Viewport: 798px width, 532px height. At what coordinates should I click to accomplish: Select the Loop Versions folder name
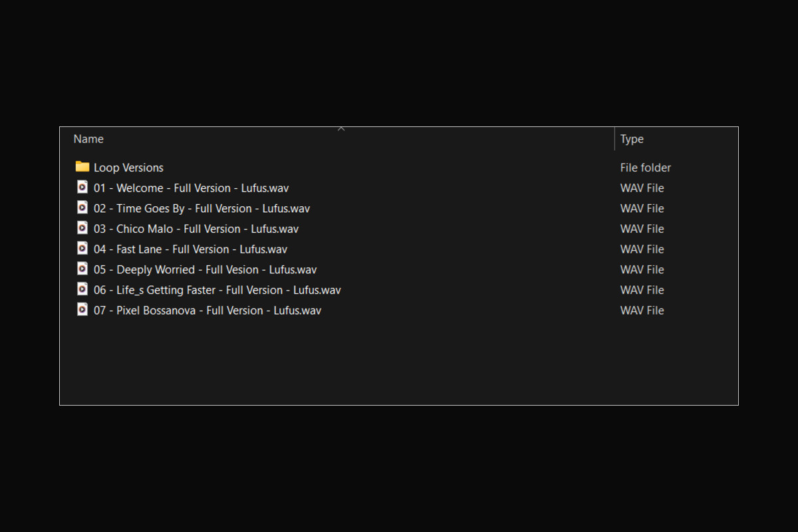point(128,168)
